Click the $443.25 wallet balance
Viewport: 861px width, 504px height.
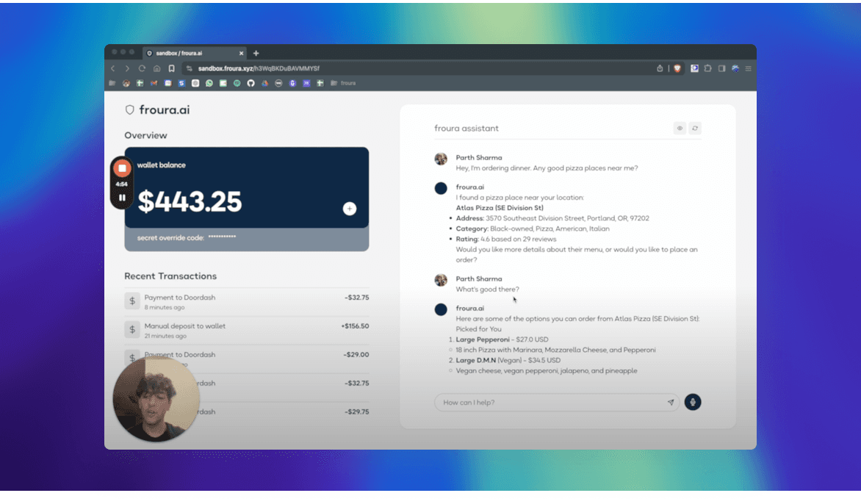190,201
